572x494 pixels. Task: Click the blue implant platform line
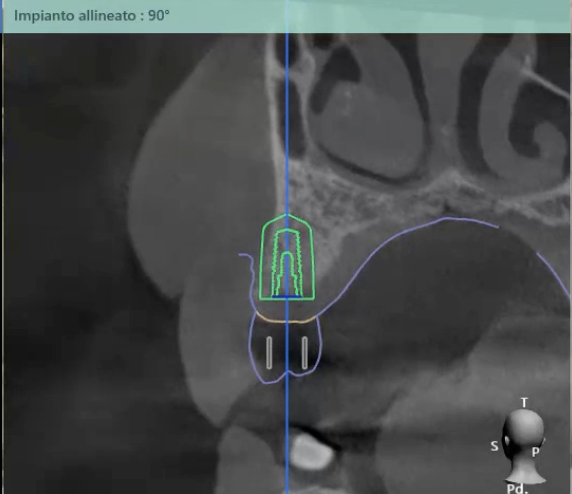click(x=287, y=297)
